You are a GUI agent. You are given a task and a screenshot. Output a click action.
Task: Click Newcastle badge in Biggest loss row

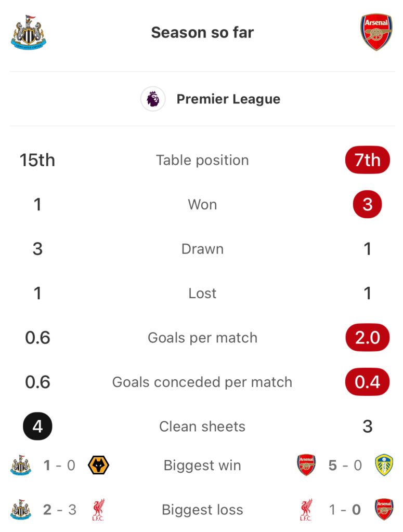pyautogui.click(x=21, y=509)
